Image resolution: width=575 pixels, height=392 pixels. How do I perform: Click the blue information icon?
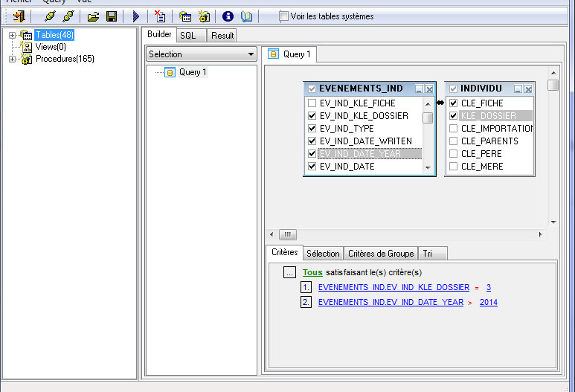(x=228, y=16)
